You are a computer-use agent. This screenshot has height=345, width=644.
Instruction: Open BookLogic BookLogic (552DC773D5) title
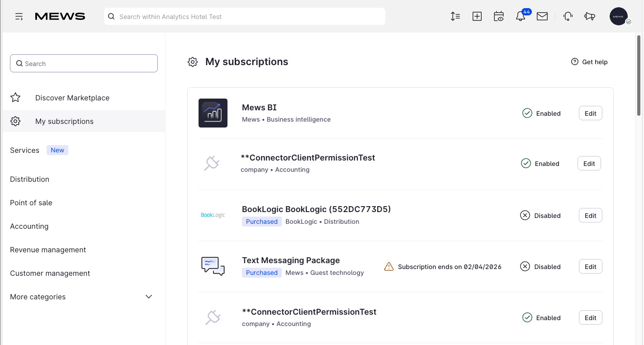point(316,209)
